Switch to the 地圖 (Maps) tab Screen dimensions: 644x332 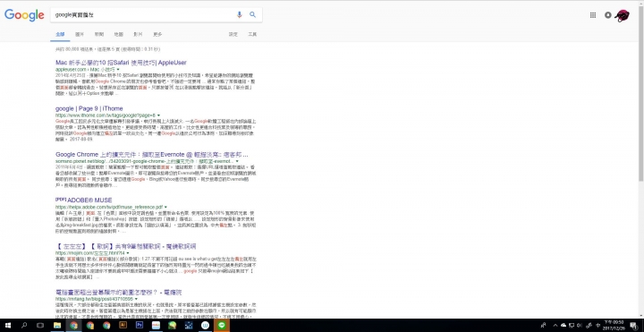coord(119,35)
